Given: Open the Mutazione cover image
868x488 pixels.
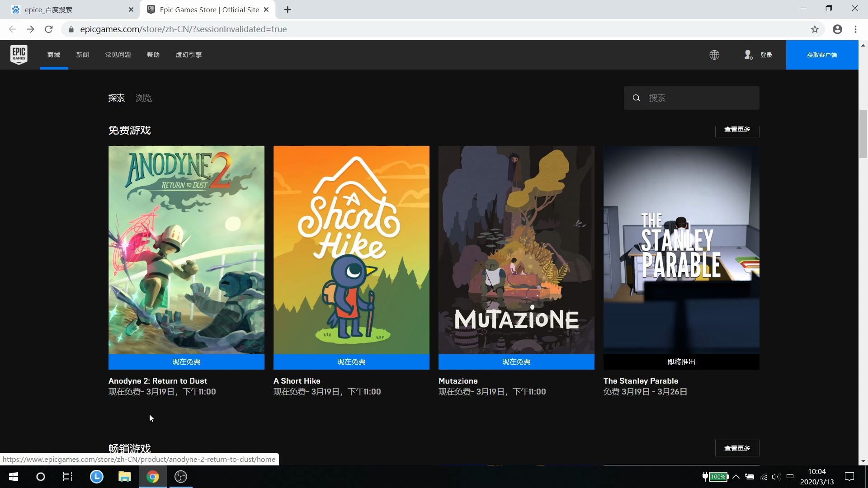Looking at the screenshot, I should pos(516,250).
